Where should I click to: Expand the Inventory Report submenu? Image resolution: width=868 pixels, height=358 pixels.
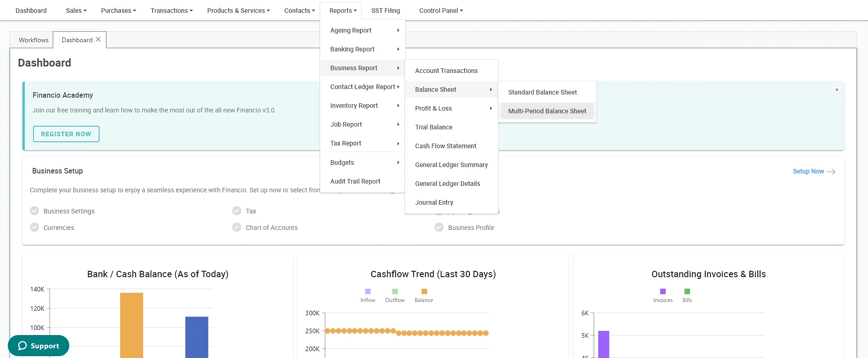(x=363, y=106)
